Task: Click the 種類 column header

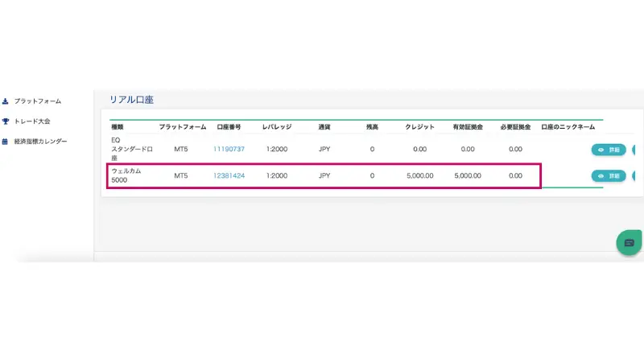Action: tap(118, 127)
